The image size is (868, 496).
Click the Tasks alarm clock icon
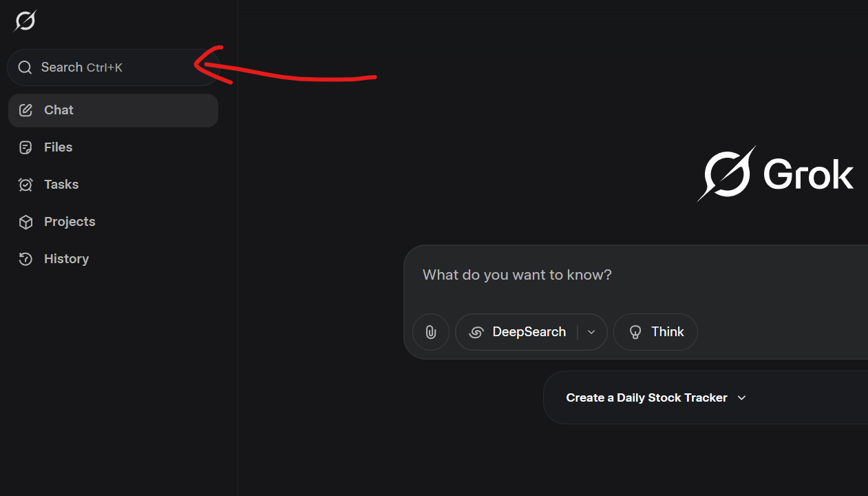point(25,185)
